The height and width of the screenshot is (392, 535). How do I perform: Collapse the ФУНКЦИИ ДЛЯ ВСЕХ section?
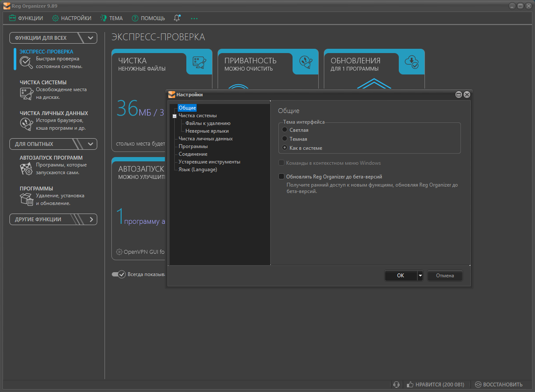click(x=90, y=38)
